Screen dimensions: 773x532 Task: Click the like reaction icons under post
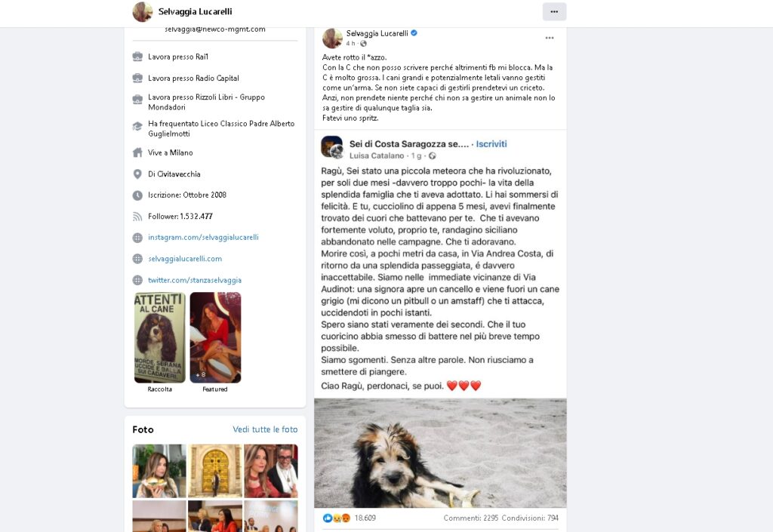click(337, 518)
